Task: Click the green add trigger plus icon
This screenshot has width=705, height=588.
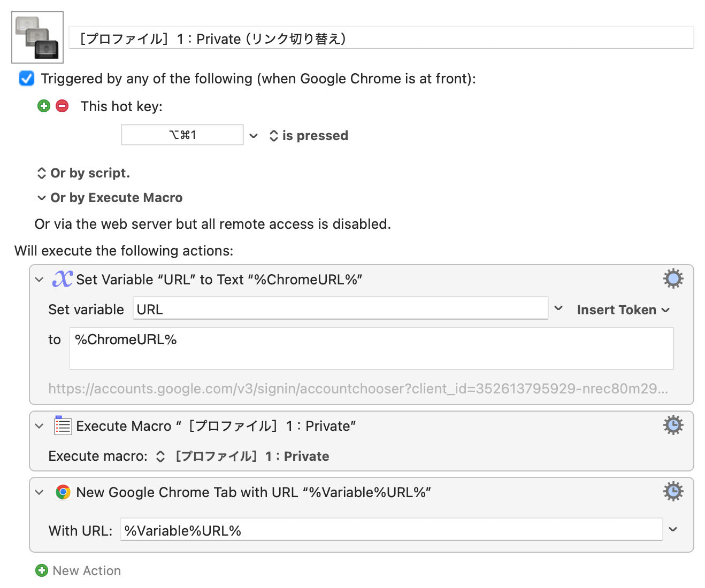Action: (x=44, y=106)
